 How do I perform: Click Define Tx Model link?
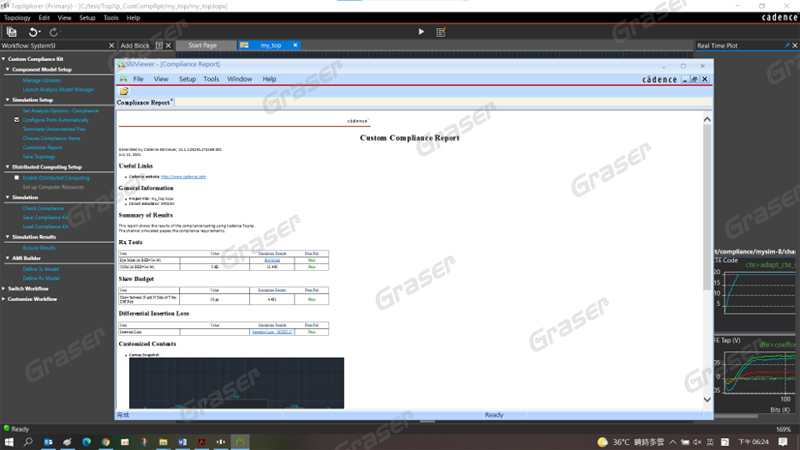[40, 269]
